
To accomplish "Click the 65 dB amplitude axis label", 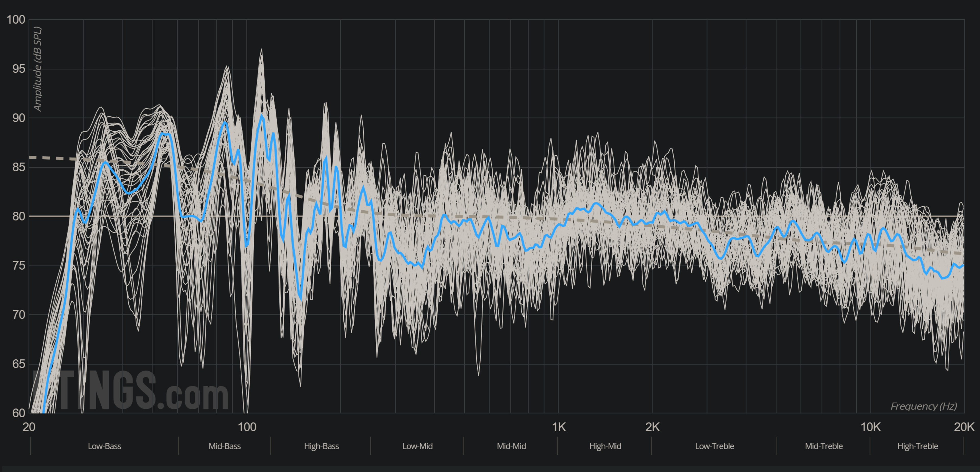I will [18, 364].
